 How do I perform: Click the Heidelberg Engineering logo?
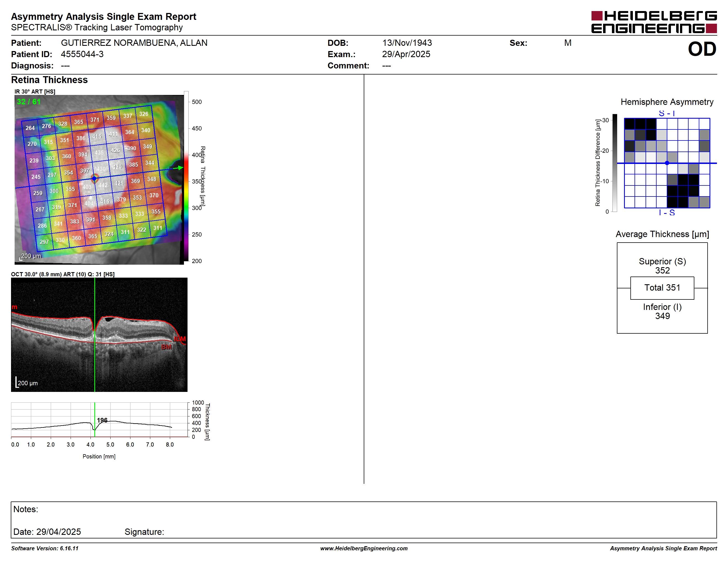(654, 22)
